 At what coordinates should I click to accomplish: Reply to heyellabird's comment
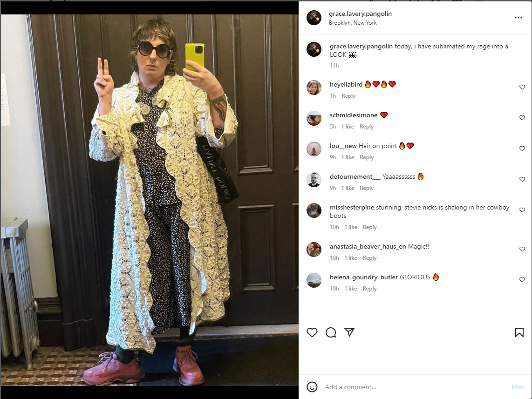click(x=348, y=96)
